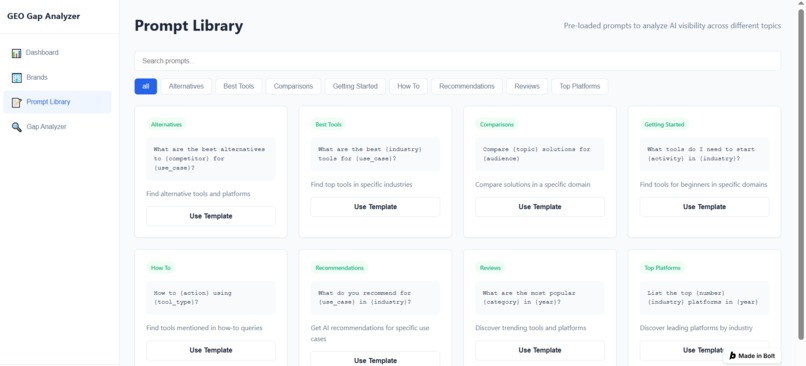Click description 'Discover trending tools and platforms'
This screenshot has height=366, width=806.
click(530, 328)
